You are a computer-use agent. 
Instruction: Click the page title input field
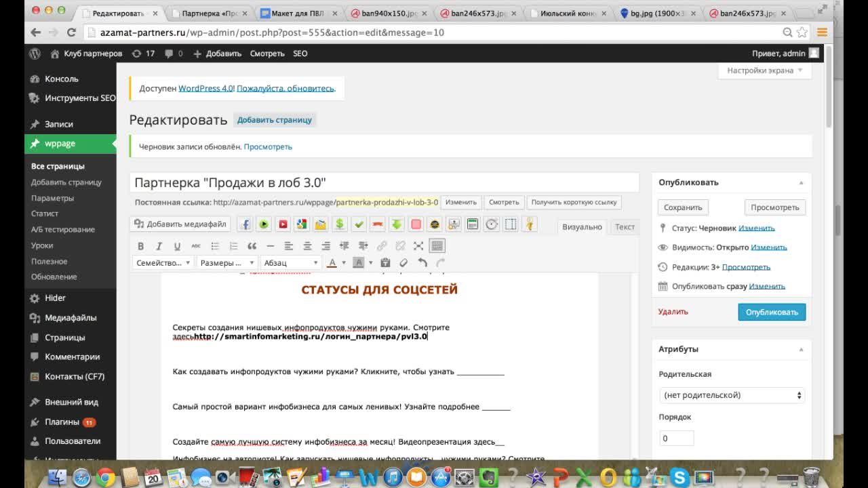384,182
